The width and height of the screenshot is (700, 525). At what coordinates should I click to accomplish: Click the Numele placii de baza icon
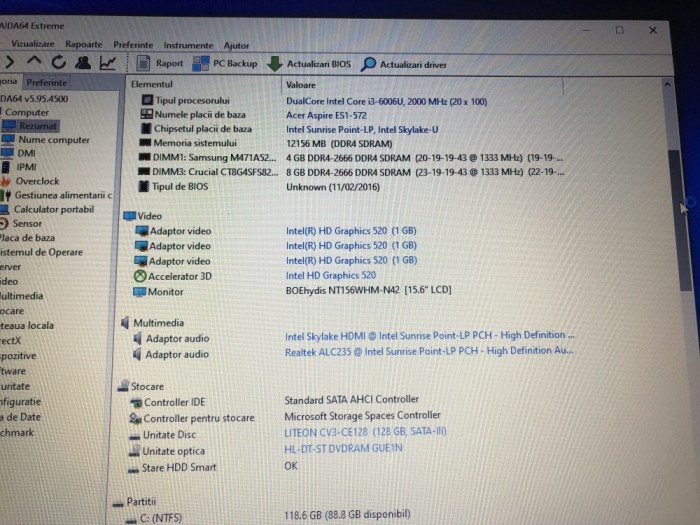point(146,114)
